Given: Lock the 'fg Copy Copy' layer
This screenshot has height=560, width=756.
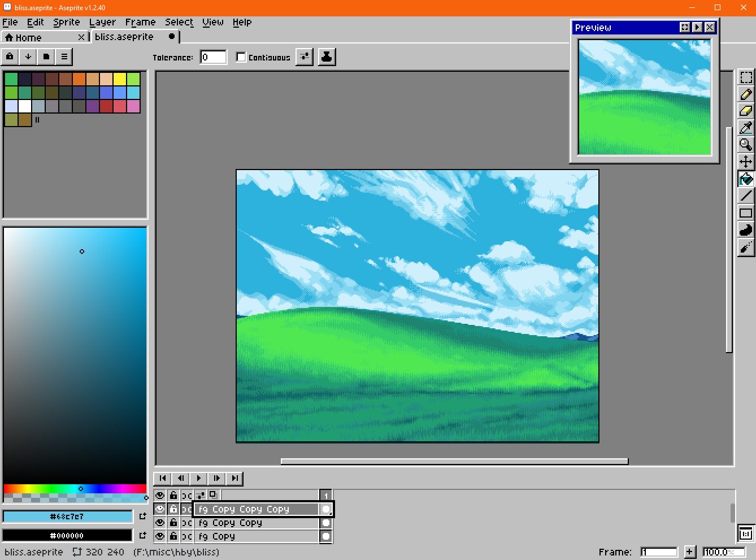Looking at the screenshot, I should click(x=173, y=523).
